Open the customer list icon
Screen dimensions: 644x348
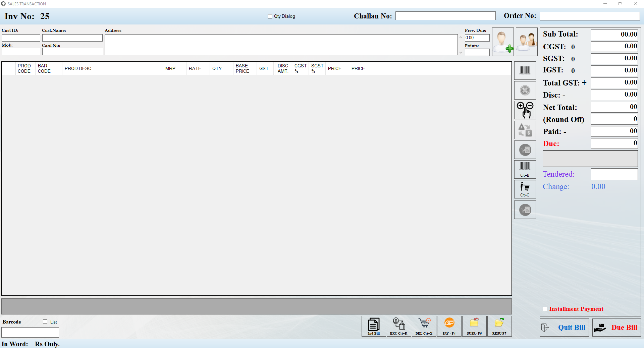[x=526, y=42]
